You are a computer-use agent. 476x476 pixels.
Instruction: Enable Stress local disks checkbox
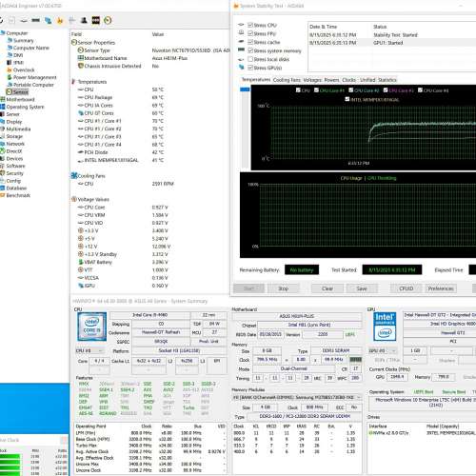[x=250, y=59]
